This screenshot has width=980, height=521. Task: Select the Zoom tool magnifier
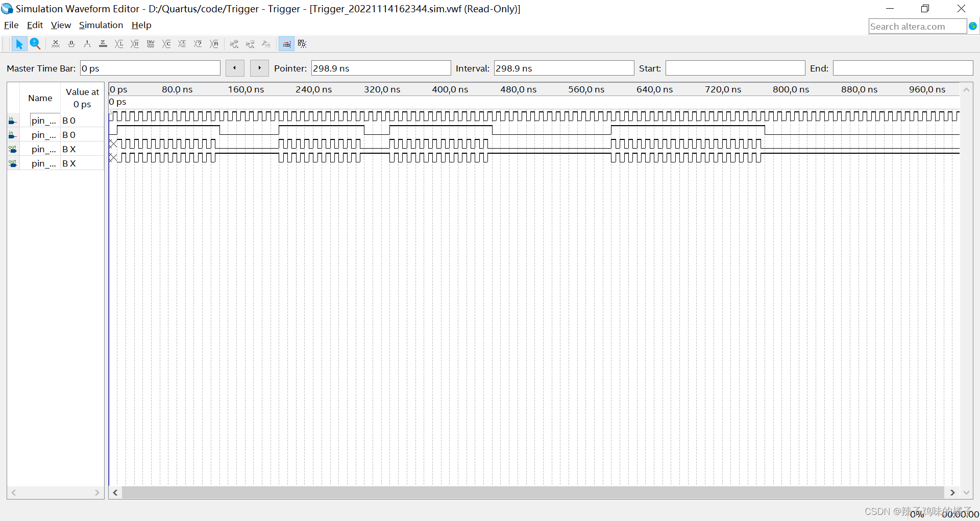pyautogui.click(x=35, y=44)
